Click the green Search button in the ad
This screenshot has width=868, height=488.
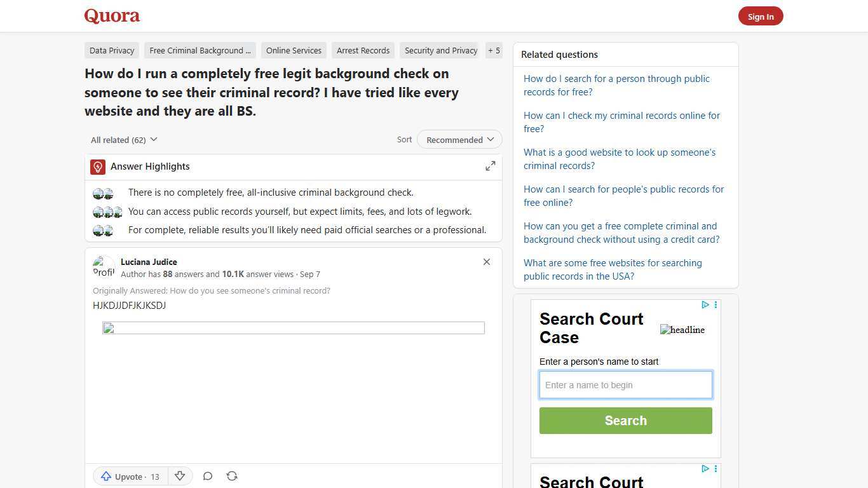625,420
